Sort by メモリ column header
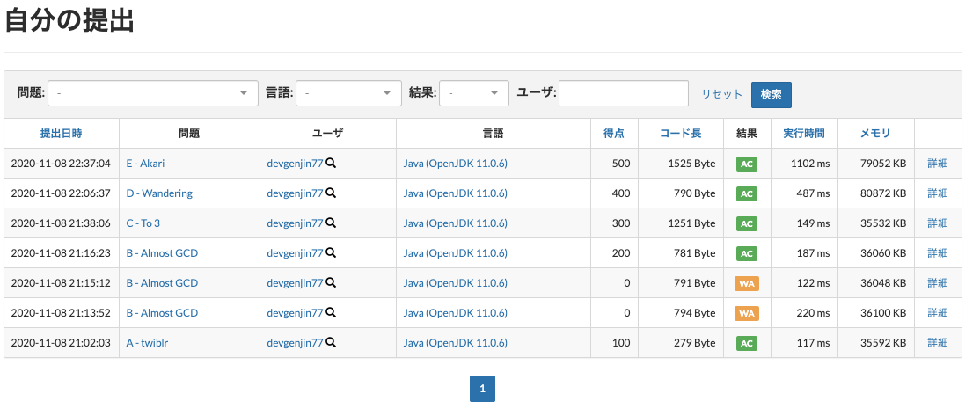The height and width of the screenshot is (416, 980). tap(875, 133)
